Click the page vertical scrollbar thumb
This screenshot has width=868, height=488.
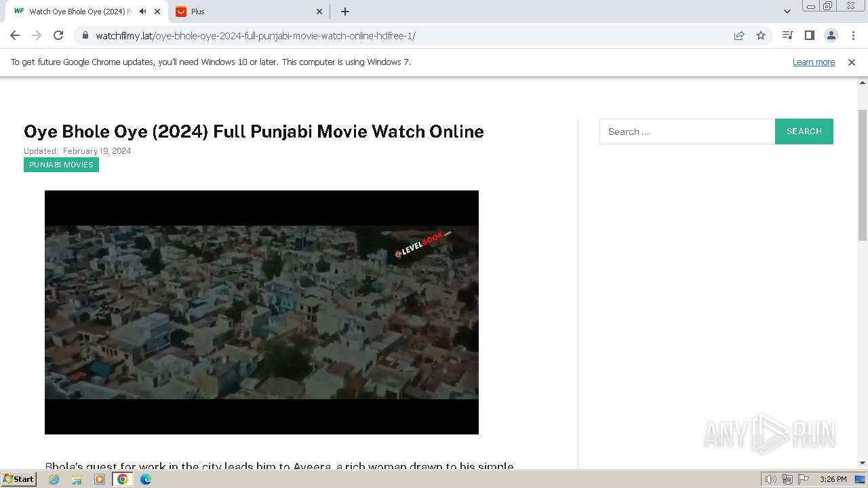click(x=863, y=175)
